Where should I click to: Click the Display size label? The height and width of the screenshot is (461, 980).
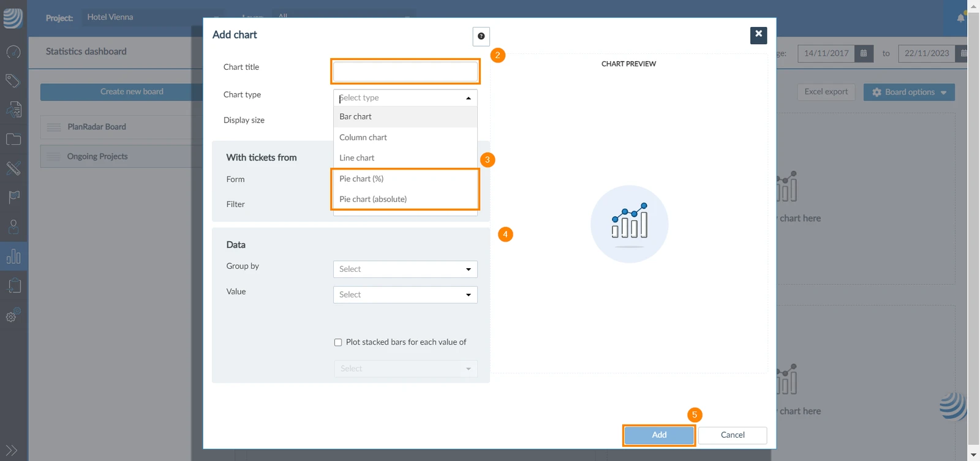(x=244, y=120)
